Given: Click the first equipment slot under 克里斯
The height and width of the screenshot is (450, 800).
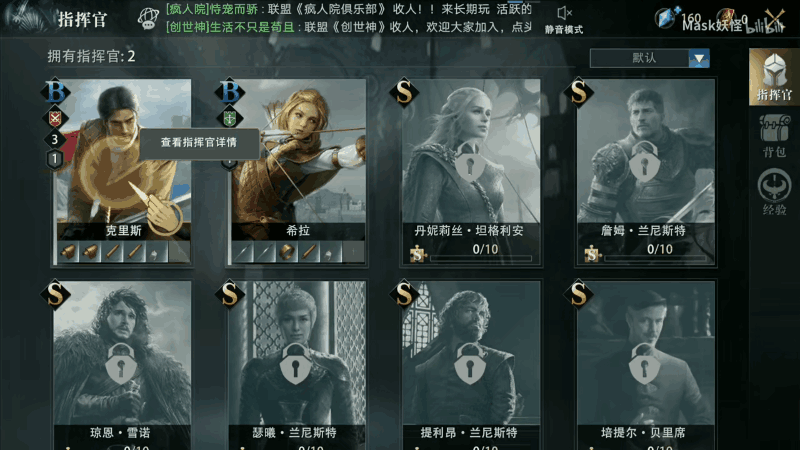Looking at the screenshot, I should pyautogui.click(x=68, y=252).
